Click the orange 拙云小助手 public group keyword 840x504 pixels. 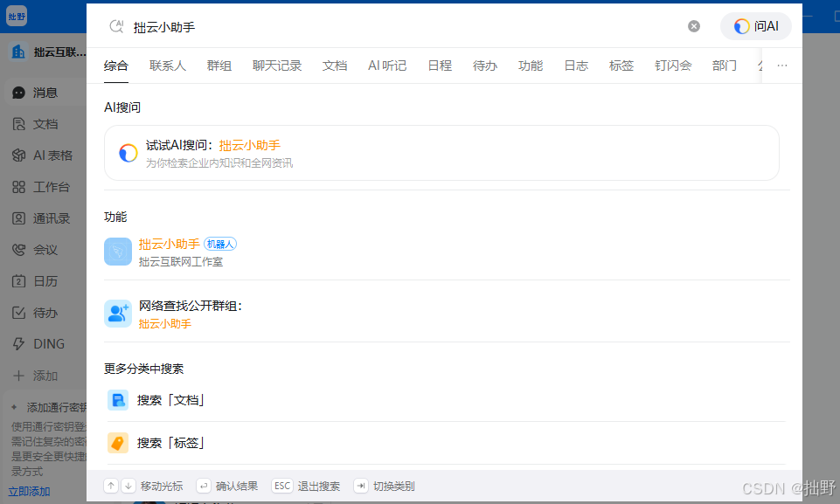[165, 323]
